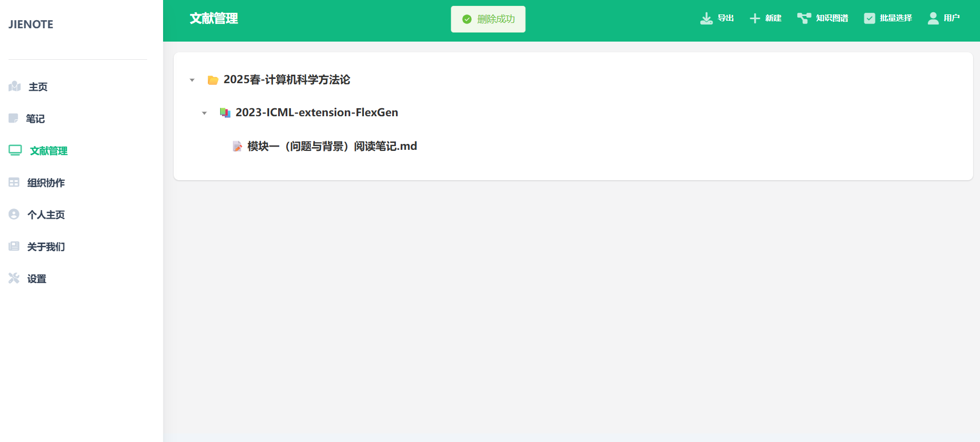The width and height of the screenshot is (980, 442).
Task: Click the JIENOTE logo text
Action: 31,25
